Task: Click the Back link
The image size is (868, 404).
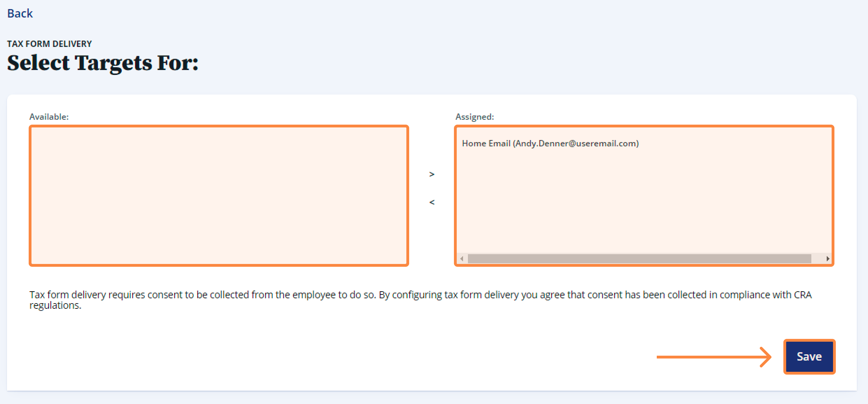Action: point(20,13)
